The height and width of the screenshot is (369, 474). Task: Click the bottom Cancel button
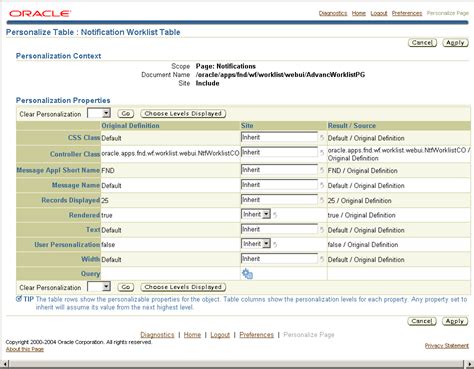click(x=422, y=321)
